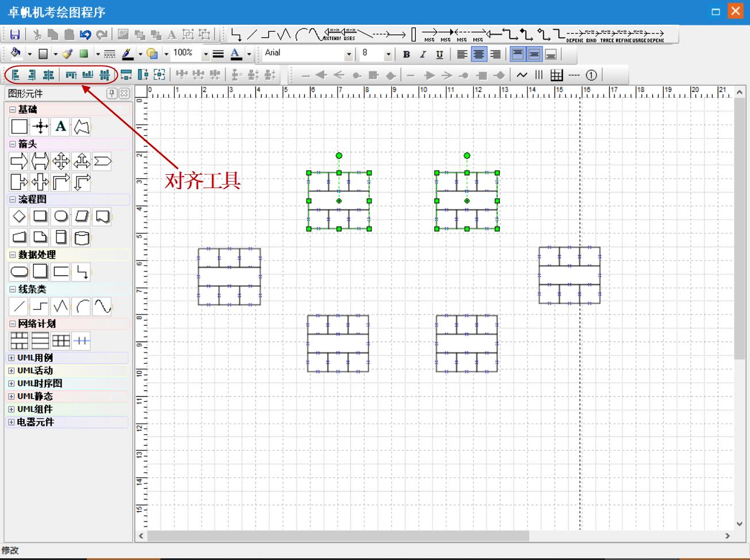Select the align bottom edges tool
750x560 pixels.
(88, 75)
